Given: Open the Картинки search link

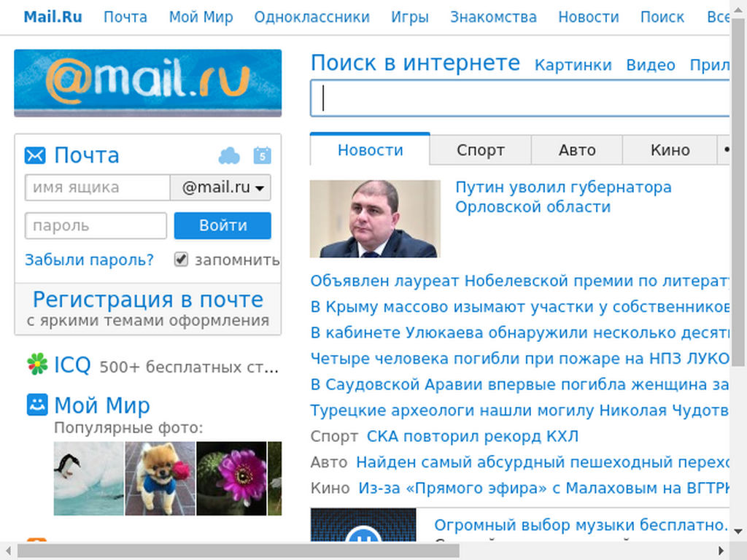Looking at the screenshot, I should click(573, 65).
